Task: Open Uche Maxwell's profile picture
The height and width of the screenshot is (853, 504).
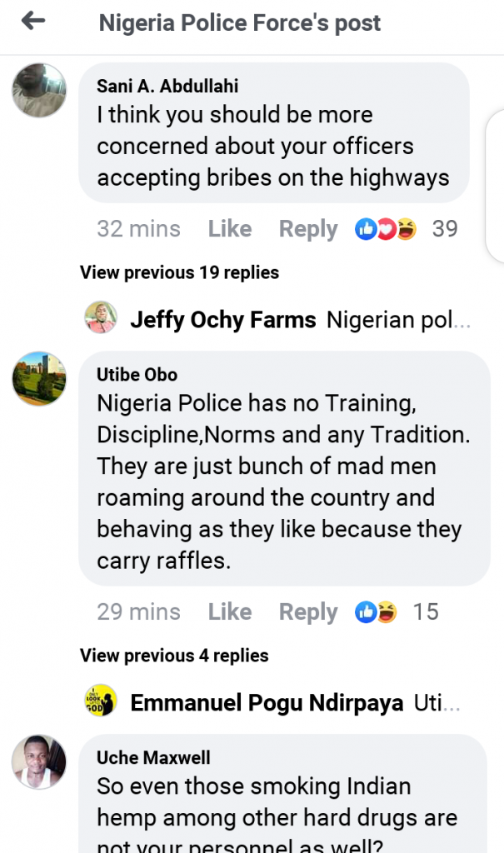Action: (x=39, y=761)
